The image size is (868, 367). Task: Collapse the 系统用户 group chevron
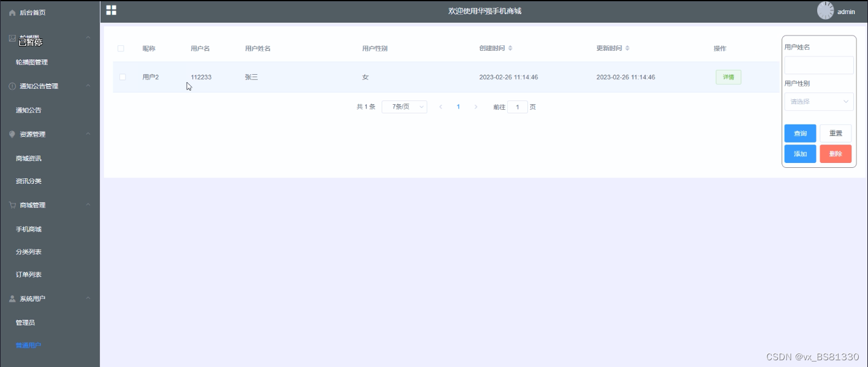point(88,299)
